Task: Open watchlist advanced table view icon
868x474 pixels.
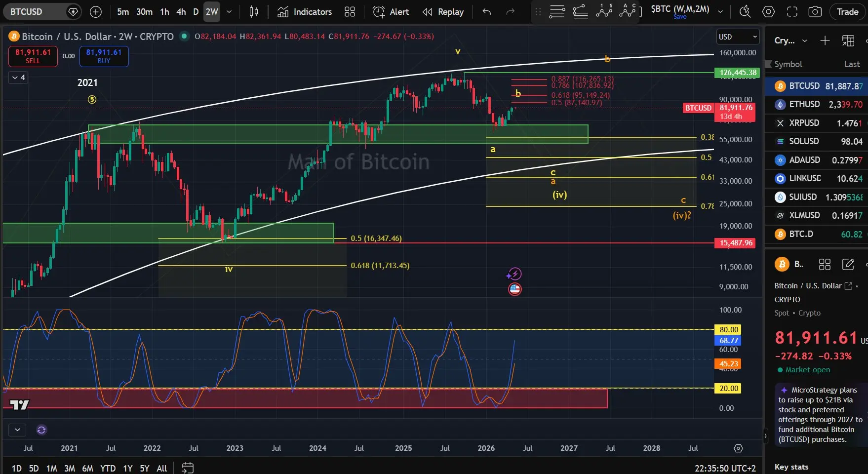Action: pos(848,40)
